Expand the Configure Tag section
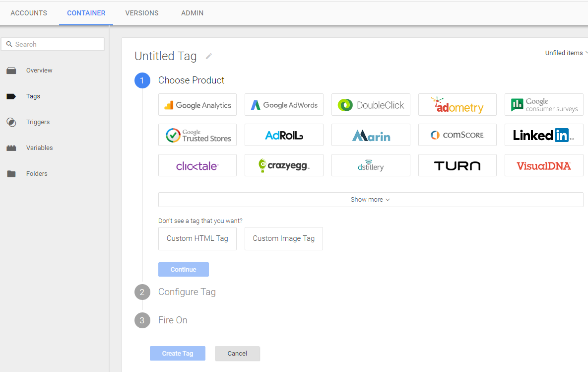 pos(187,292)
